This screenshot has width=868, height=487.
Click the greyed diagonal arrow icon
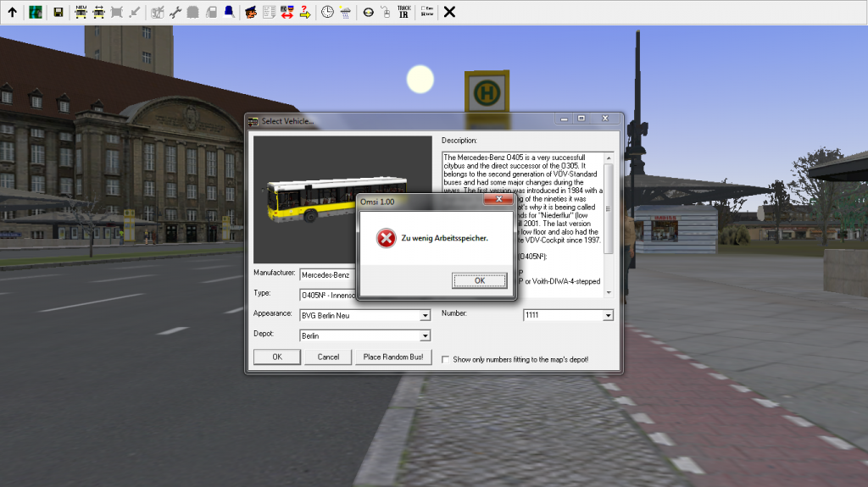[134, 12]
